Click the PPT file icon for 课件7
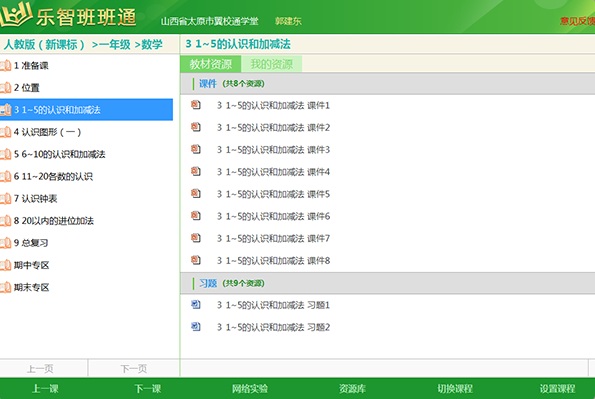595x399 pixels. point(195,238)
